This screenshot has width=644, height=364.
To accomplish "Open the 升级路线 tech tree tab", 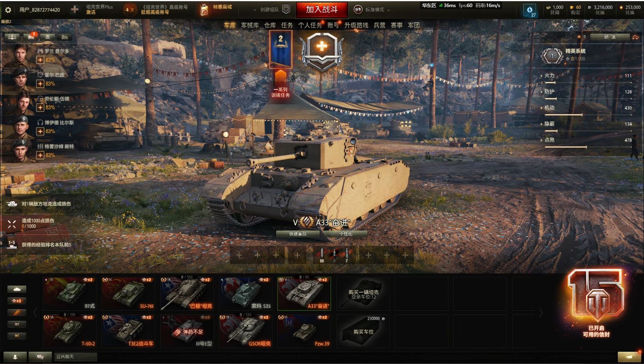I will point(356,25).
